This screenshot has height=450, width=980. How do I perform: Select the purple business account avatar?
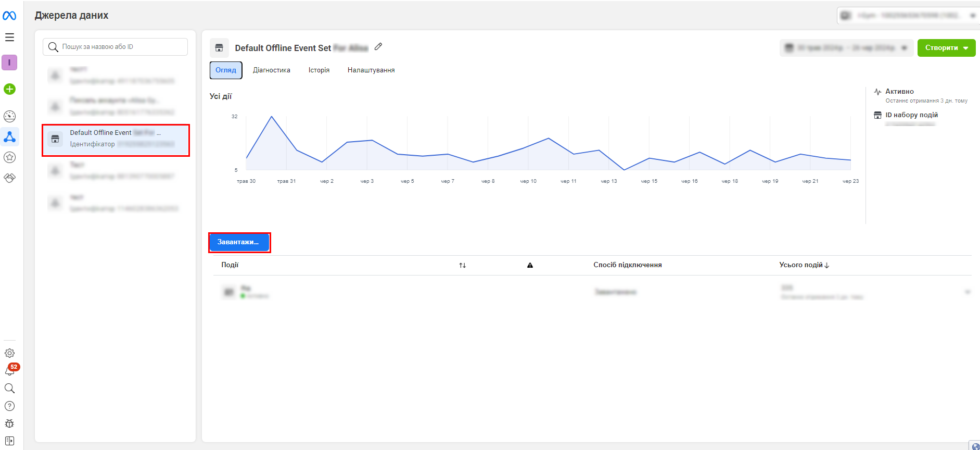(9, 63)
